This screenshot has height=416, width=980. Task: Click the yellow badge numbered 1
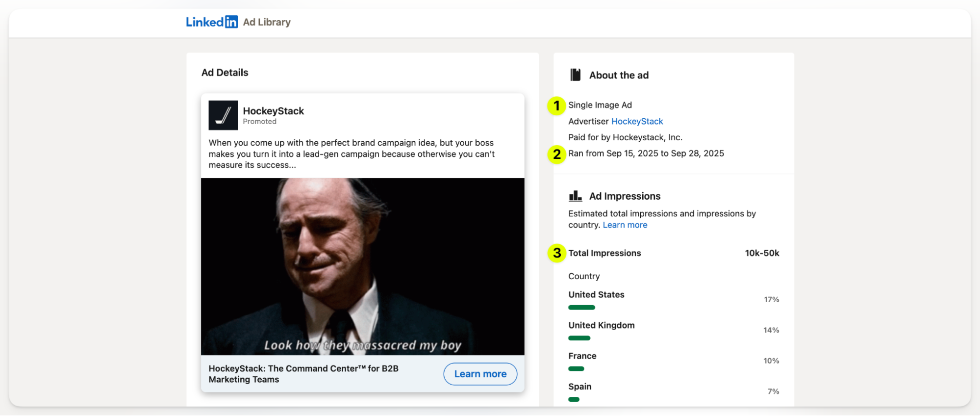tap(556, 104)
